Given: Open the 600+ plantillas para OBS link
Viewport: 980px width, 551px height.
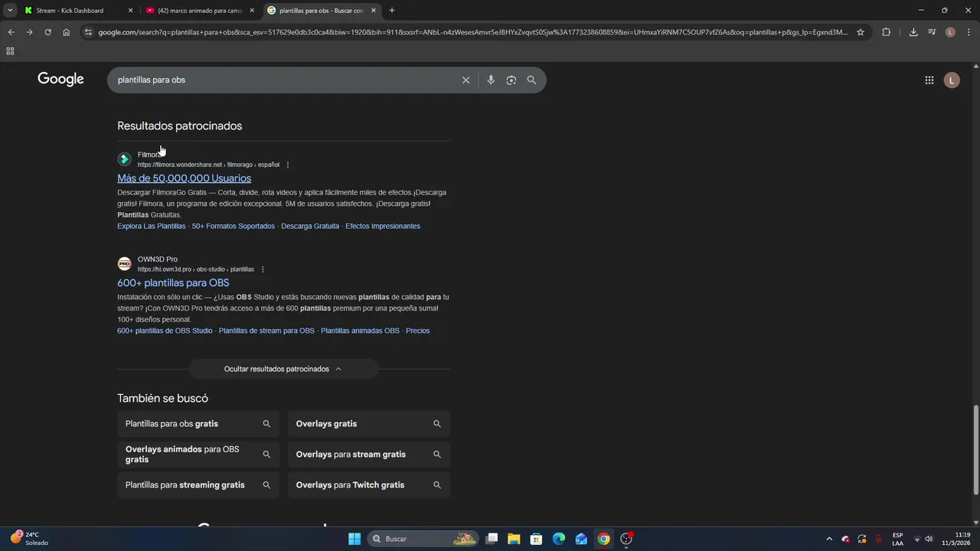Looking at the screenshot, I should pyautogui.click(x=173, y=283).
